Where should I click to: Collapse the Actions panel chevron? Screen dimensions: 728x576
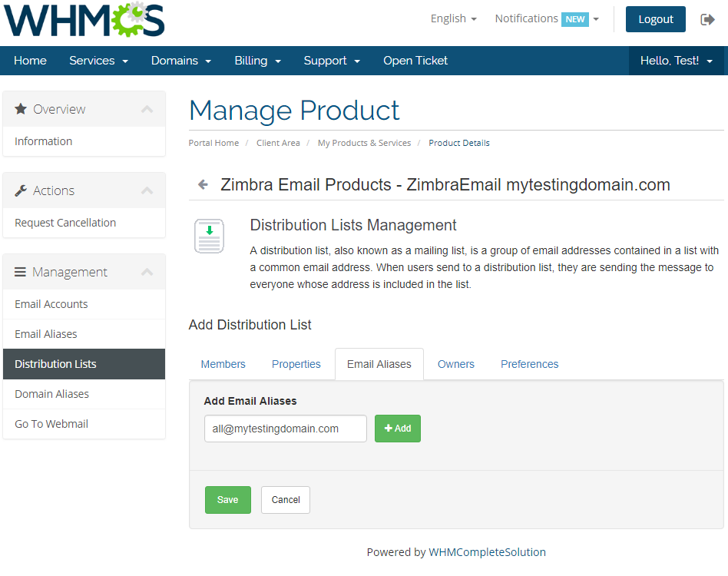click(147, 191)
